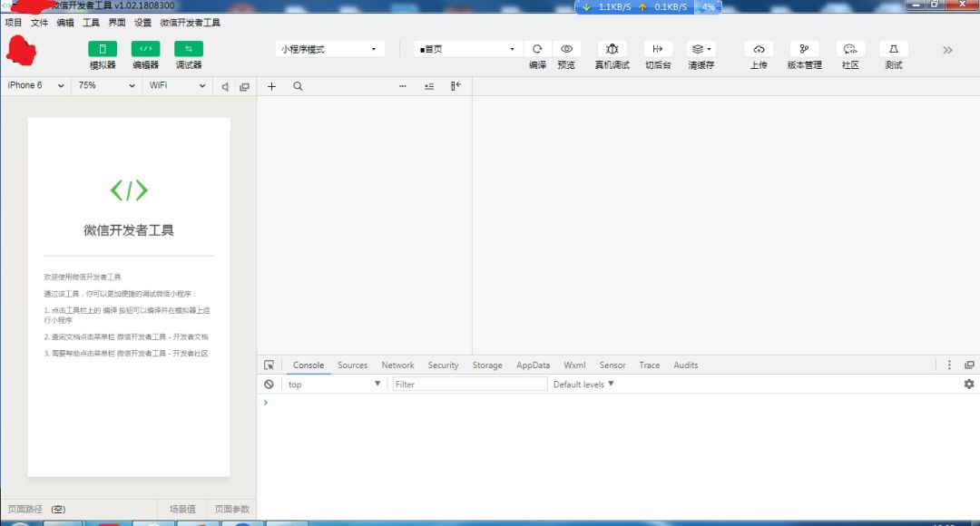This screenshot has width=980, height=526.
Task: Open the 社区 community icon
Action: [850, 49]
